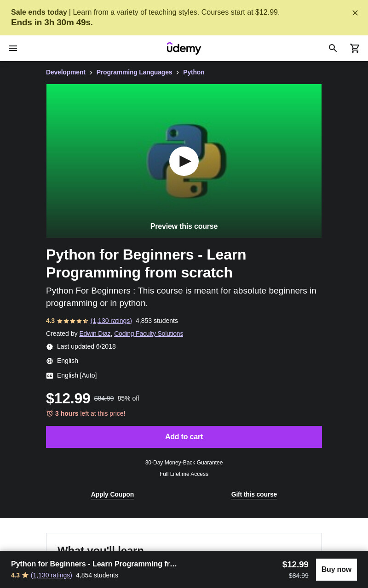Open the Python breadcrumb link
Image resolution: width=368 pixels, height=588 pixels.
(194, 72)
